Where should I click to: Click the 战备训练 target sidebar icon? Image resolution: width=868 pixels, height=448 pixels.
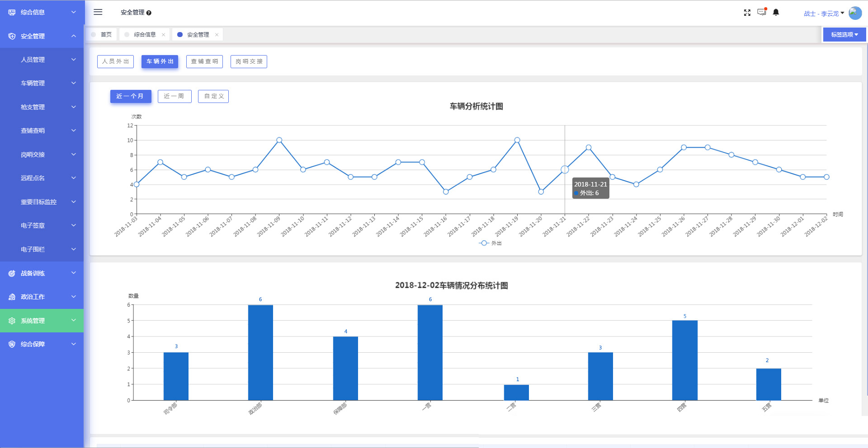click(x=12, y=273)
